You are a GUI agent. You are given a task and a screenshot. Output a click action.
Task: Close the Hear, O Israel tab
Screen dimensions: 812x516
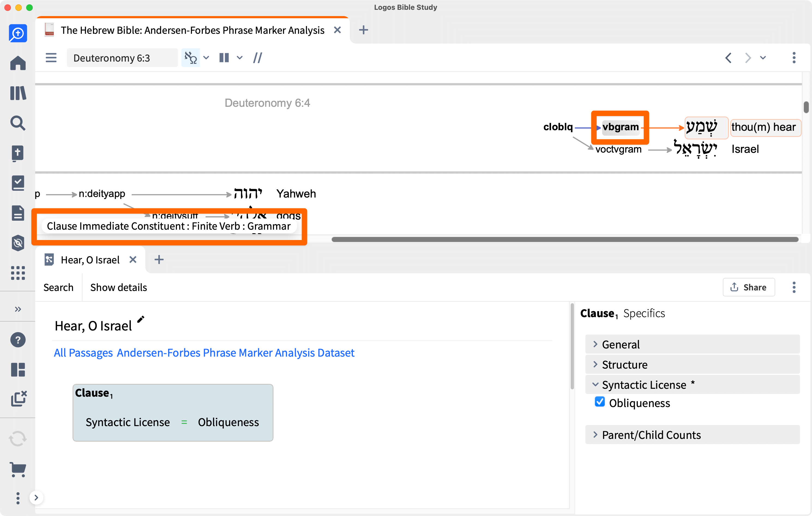[x=133, y=260]
